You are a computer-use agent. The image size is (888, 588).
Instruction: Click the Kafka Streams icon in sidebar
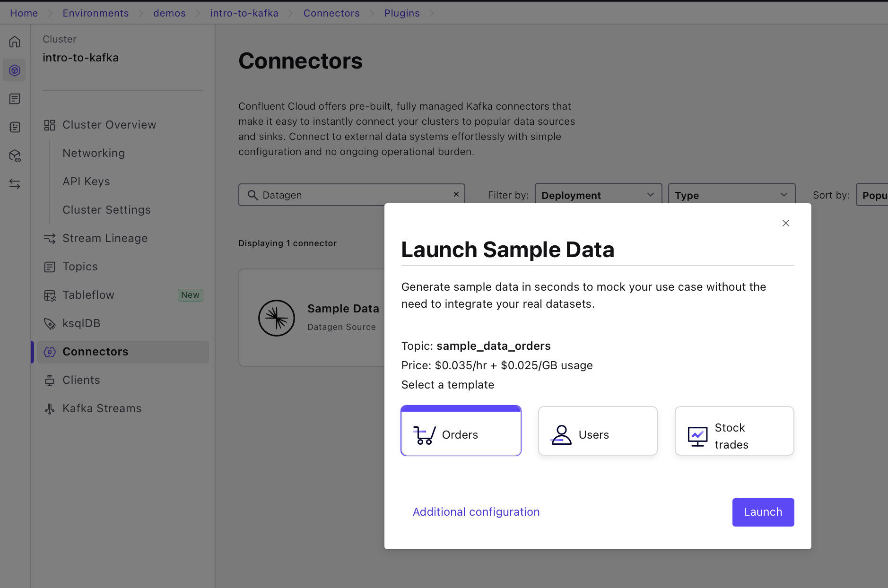(50, 409)
